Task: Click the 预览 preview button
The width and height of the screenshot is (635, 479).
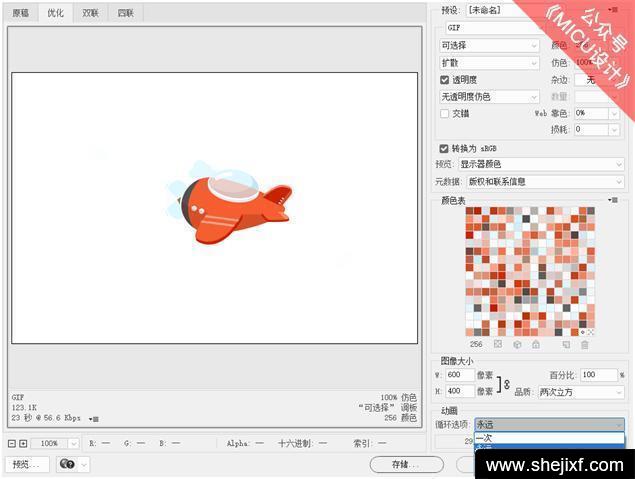Action: point(26,465)
